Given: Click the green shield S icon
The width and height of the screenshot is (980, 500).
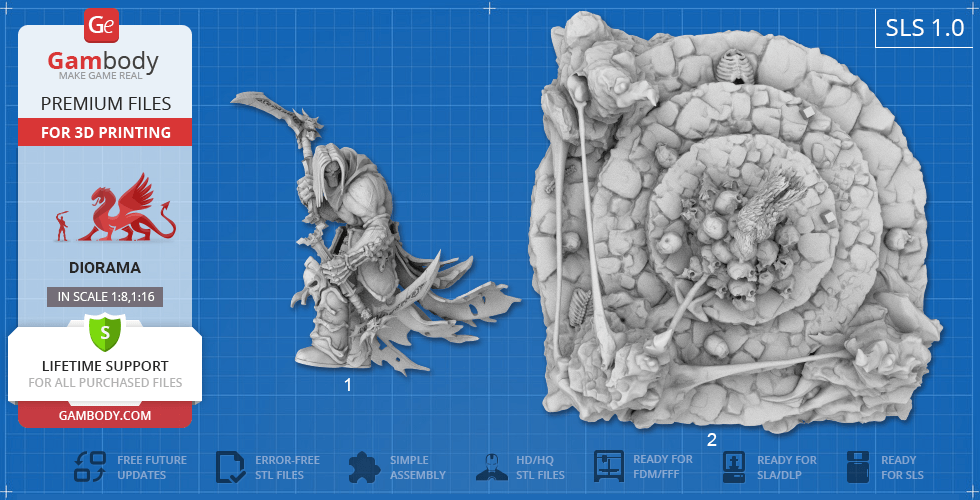Looking at the screenshot, I should click(x=104, y=332).
